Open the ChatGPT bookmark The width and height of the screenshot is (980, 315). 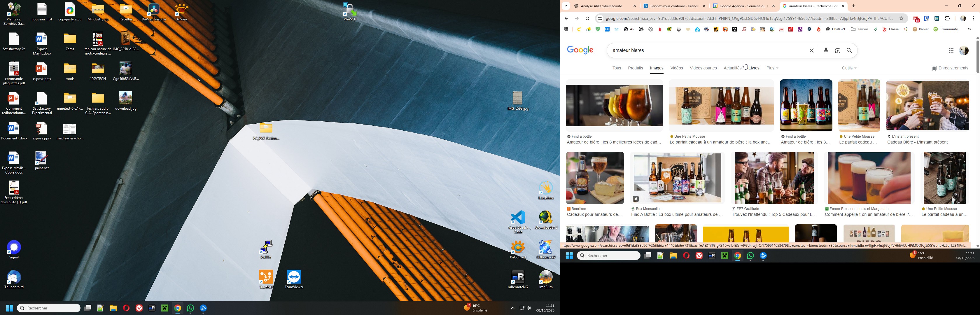[x=835, y=29]
